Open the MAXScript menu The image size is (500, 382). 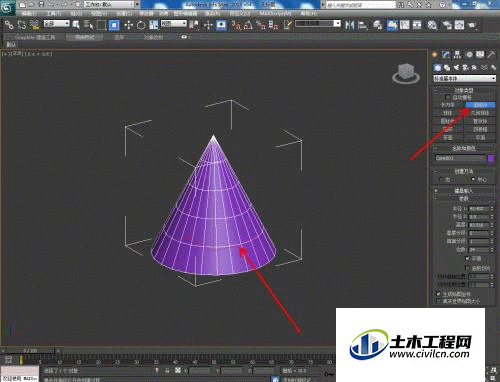pyautogui.click(x=275, y=14)
